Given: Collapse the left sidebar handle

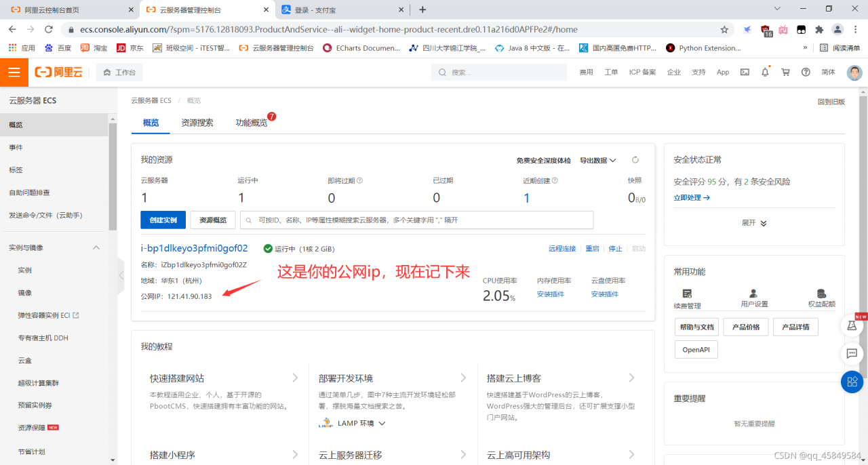Looking at the screenshot, I should coord(121,275).
